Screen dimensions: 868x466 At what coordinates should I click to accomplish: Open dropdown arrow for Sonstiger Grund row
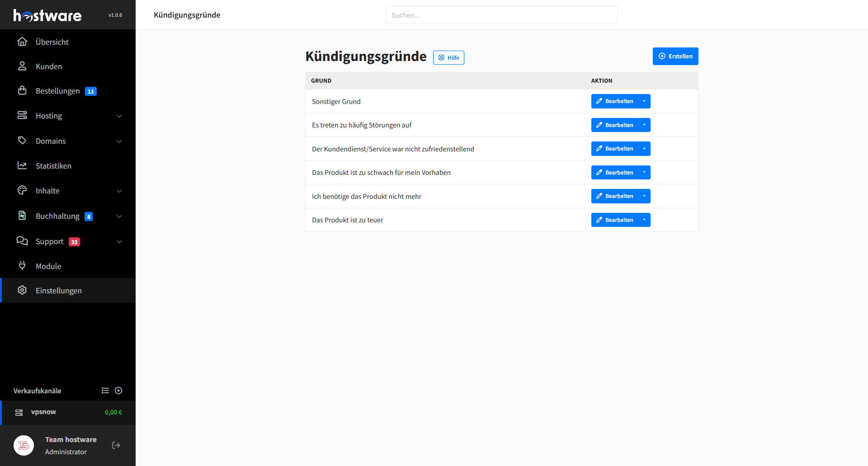[x=644, y=101]
